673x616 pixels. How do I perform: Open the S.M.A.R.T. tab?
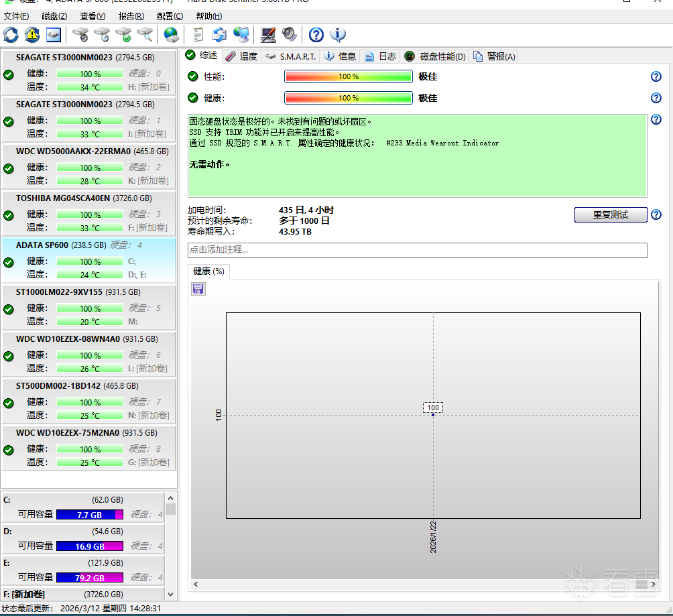point(290,56)
